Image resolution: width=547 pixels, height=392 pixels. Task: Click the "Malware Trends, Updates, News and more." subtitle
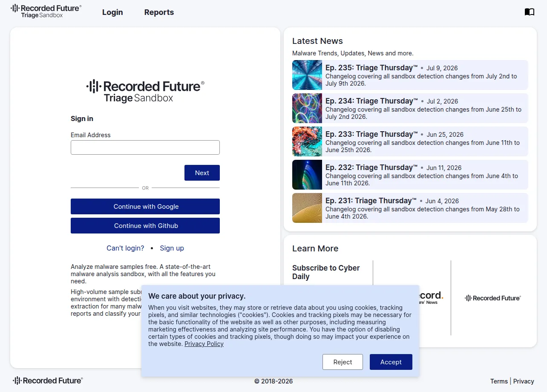pyautogui.click(x=353, y=53)
